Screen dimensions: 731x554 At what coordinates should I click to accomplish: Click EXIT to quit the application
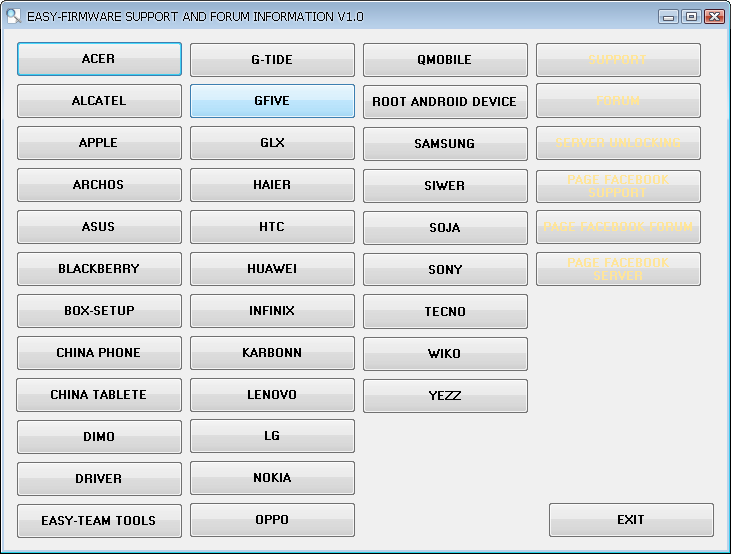[631, 519]
